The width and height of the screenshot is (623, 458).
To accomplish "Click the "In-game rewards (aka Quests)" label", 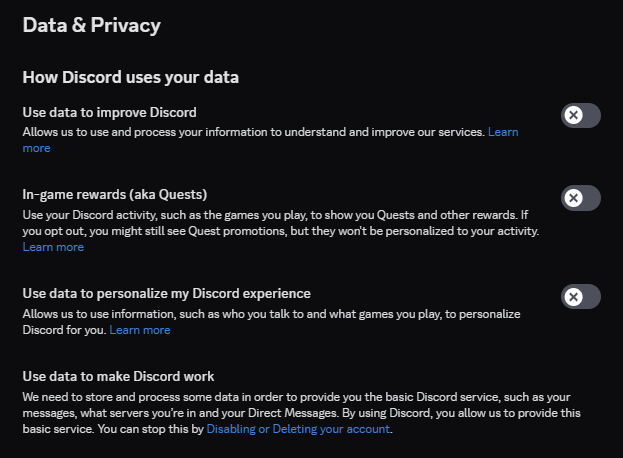I will pos(114,194).
